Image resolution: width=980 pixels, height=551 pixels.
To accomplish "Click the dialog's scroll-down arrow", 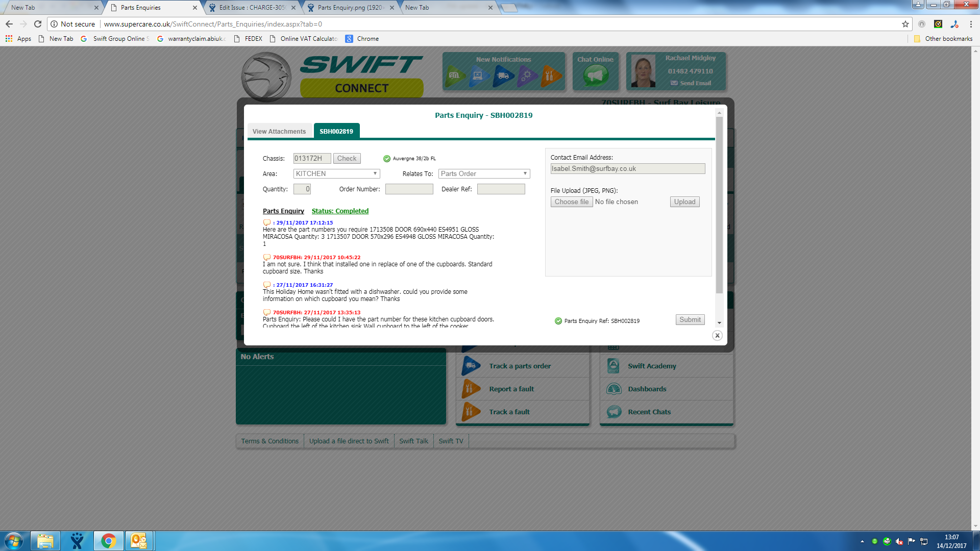I will click(719, 322).
